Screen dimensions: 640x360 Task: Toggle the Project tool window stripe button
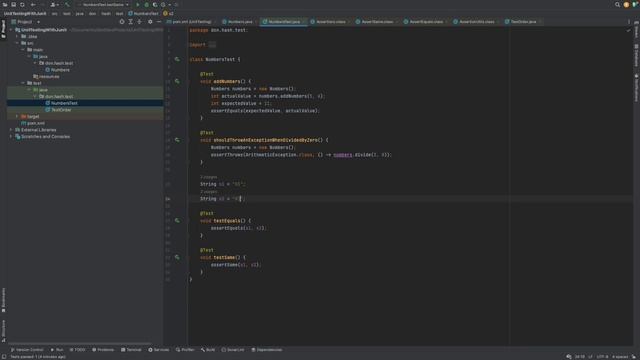coord(3,29)
